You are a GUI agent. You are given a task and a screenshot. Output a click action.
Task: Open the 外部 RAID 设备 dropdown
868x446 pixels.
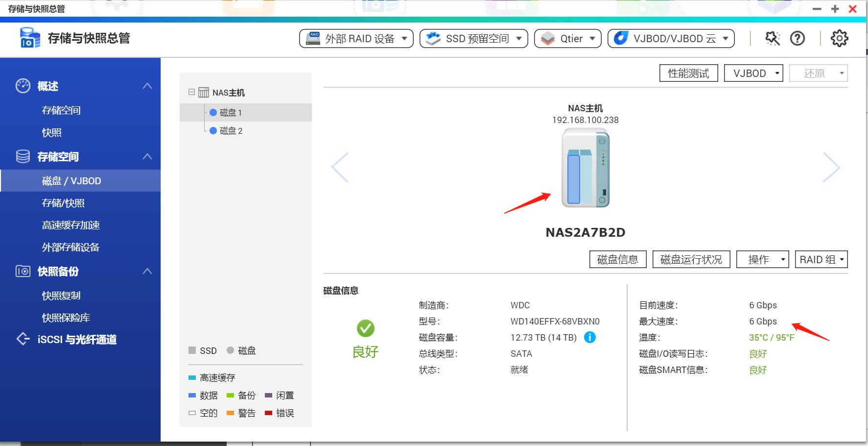click(356, 38)
